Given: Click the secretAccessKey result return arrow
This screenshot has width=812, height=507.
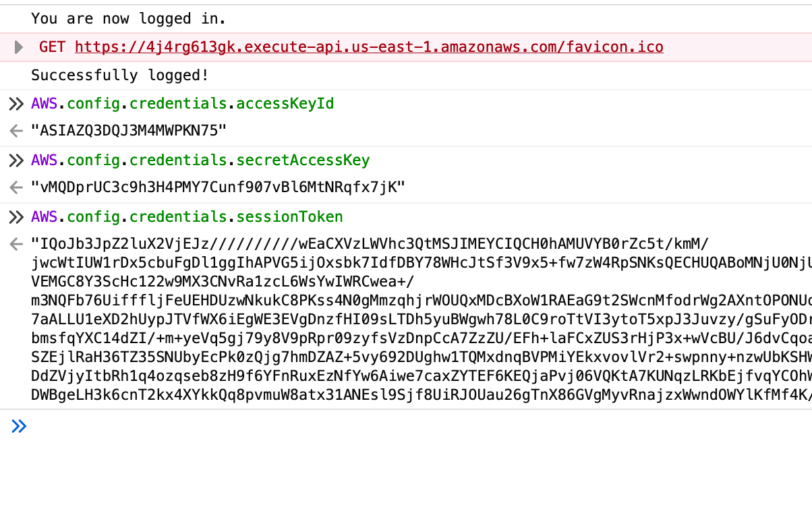Looking at the screenshot, I should (16, 187).
